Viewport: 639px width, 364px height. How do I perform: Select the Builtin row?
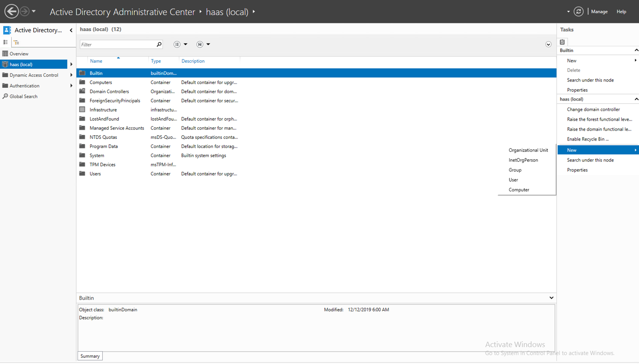[316, 73]
